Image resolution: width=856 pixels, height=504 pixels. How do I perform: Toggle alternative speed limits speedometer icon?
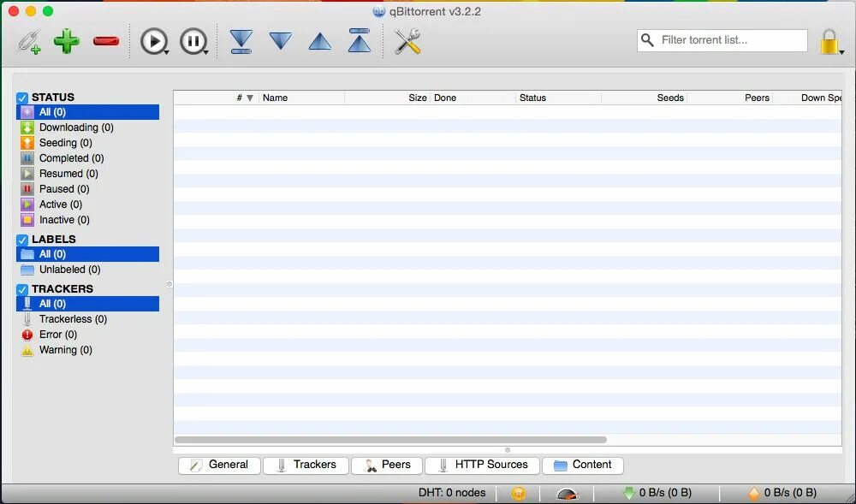[x=568, y=494]
